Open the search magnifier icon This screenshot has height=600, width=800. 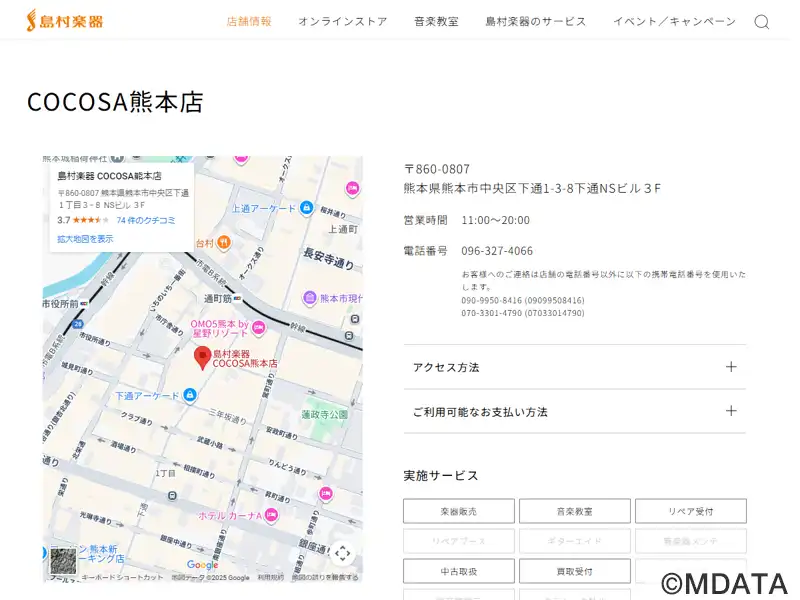point(761,22)
